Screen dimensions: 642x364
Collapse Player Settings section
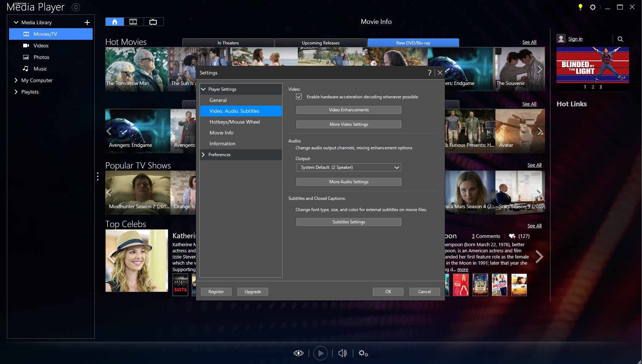[x=203, y=89]
